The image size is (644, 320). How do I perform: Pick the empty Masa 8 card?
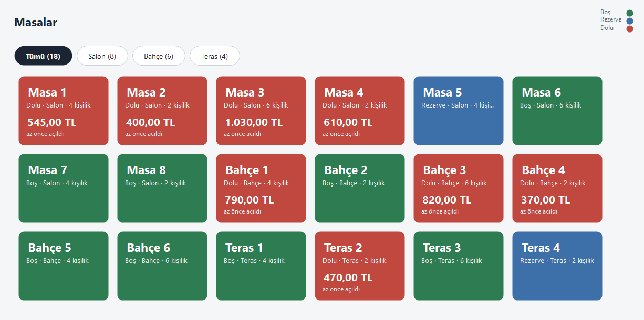click(162, 188)
